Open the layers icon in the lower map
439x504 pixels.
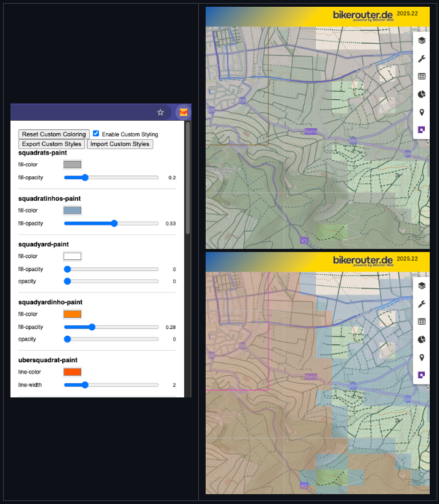click(x=422, y=286)
